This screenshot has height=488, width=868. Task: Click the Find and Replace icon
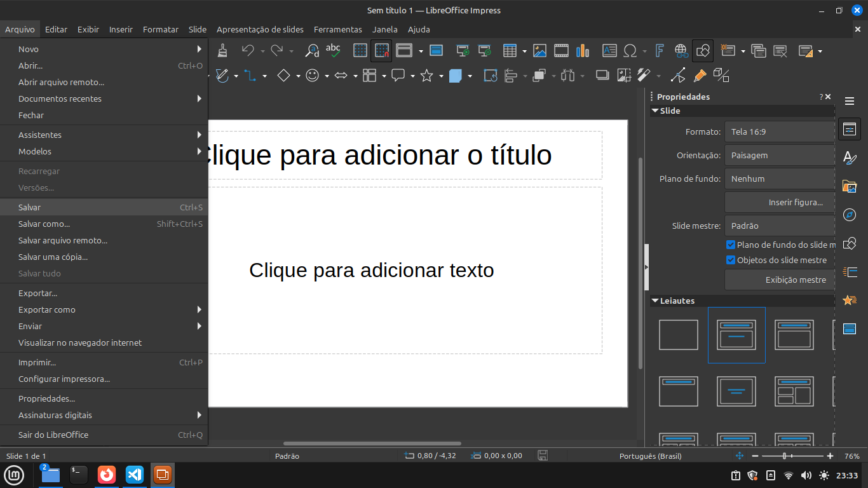pos(312,50)
